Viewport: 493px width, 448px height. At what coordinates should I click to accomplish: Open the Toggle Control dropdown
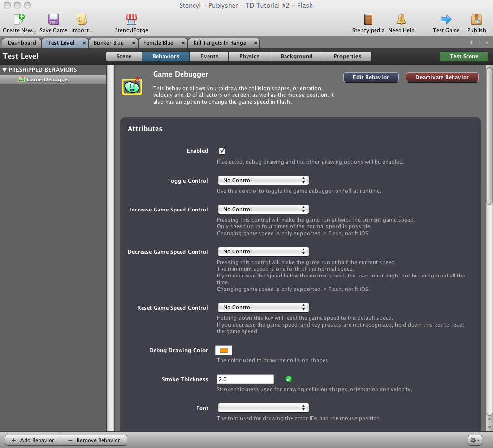click(x=263, y=180)
